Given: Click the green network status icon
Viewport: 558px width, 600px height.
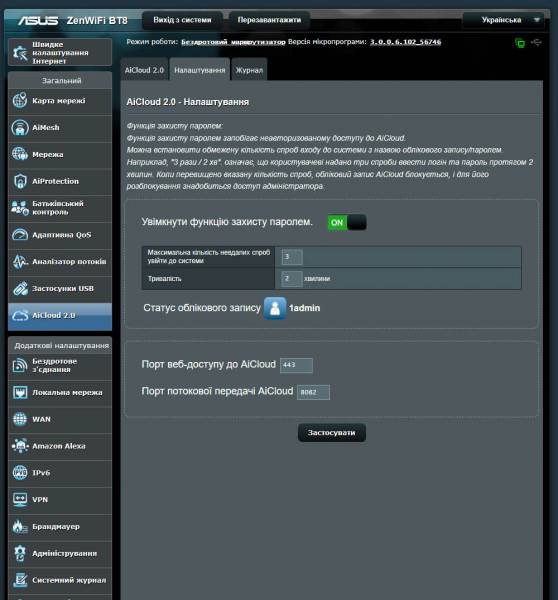Looking at the screenshot, I should click(x=520, y=43).
